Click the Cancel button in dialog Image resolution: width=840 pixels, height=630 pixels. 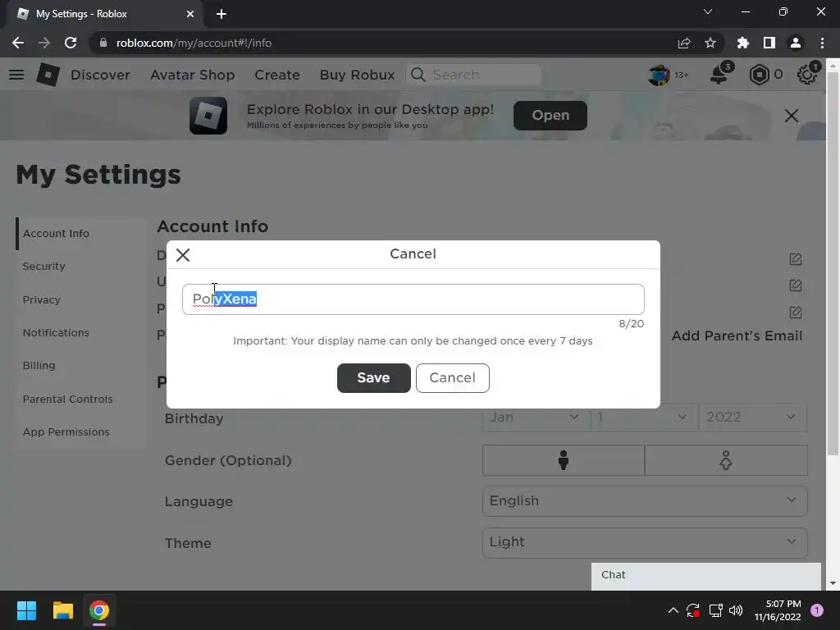453,377
